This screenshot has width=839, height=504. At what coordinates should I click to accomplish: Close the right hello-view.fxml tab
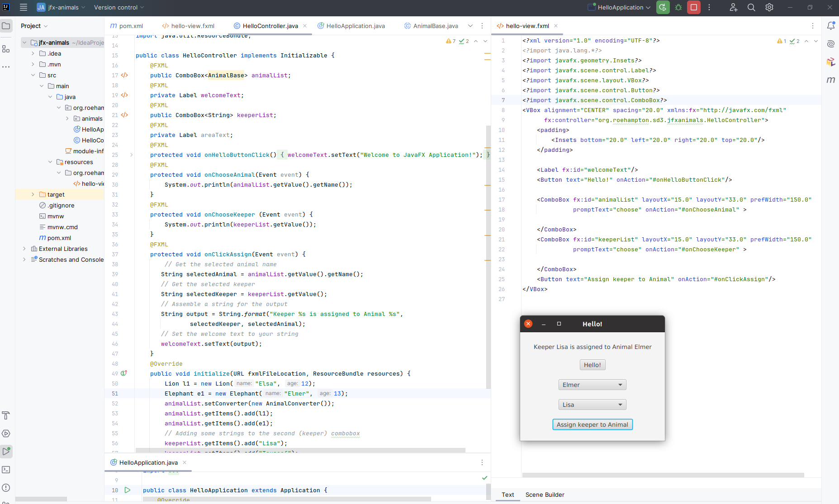[556, 26]
